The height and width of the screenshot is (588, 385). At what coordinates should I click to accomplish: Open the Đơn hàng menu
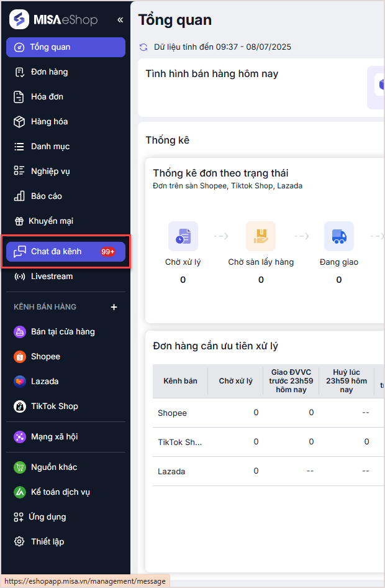[66, 72]
